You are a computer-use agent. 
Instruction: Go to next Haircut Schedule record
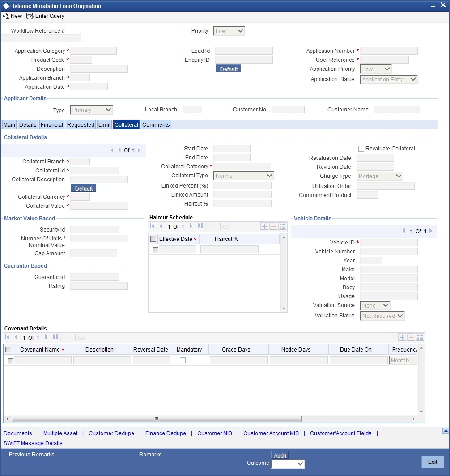point(191,226)
